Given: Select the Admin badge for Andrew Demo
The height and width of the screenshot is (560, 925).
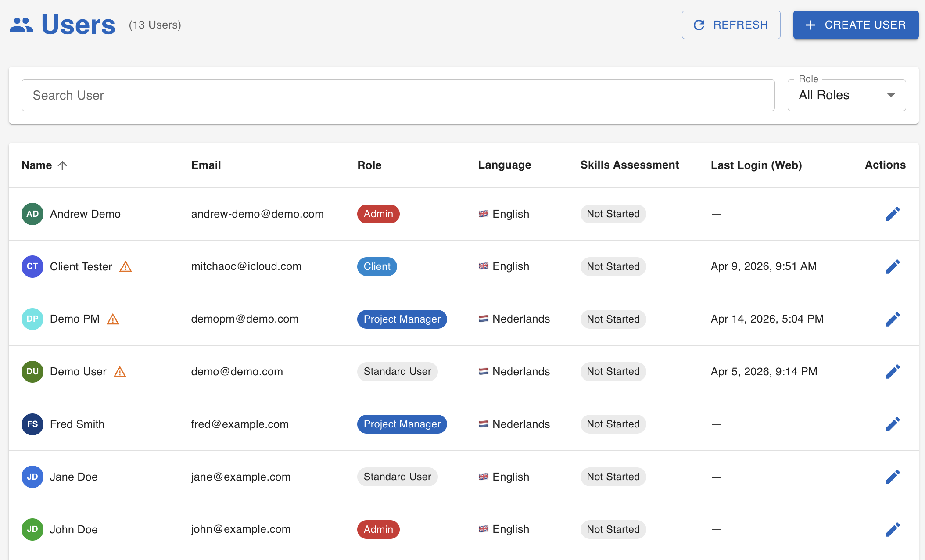Looking at the screenshot, I should [378, 214].
